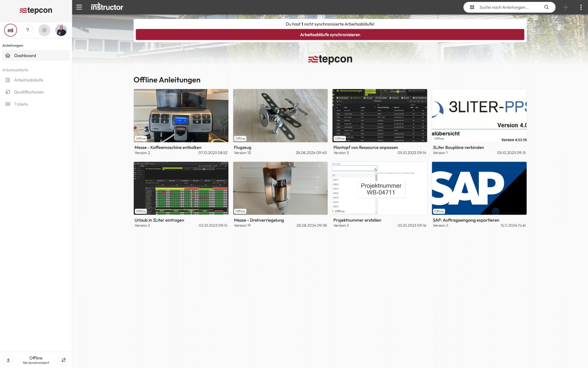588x368 pixels.
Task: Open Arbeitsabläufe in the sidebar
Action: click(28, 80)
